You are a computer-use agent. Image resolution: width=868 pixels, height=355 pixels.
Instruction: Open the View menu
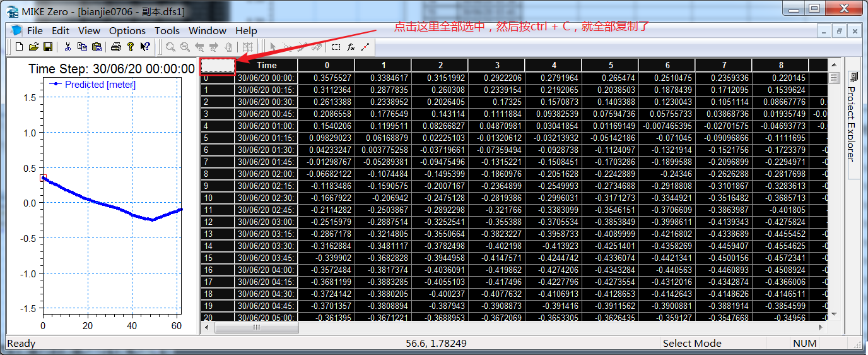(89, 30)
